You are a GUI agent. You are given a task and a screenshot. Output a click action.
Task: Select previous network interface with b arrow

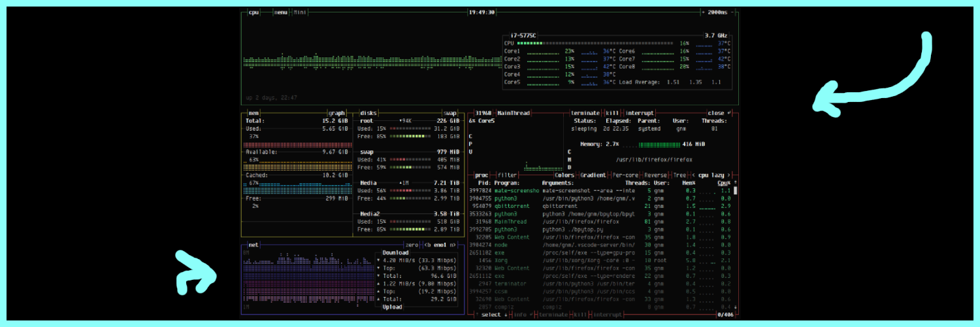pyautogui.click(x=427, y=245)
